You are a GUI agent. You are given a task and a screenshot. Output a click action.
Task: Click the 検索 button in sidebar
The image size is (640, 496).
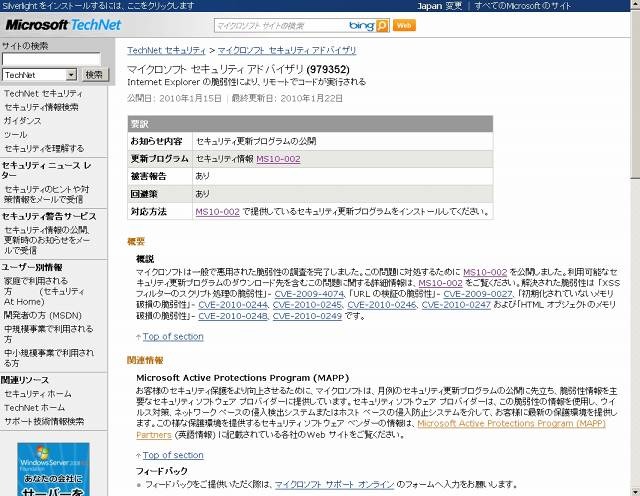(94, 75)
